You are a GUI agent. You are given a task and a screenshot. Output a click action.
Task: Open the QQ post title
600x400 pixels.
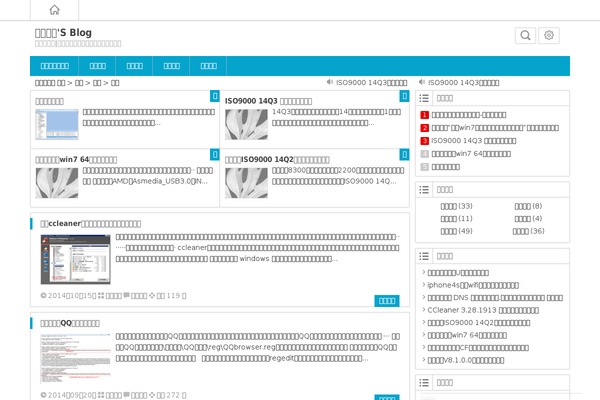(70, 323)
